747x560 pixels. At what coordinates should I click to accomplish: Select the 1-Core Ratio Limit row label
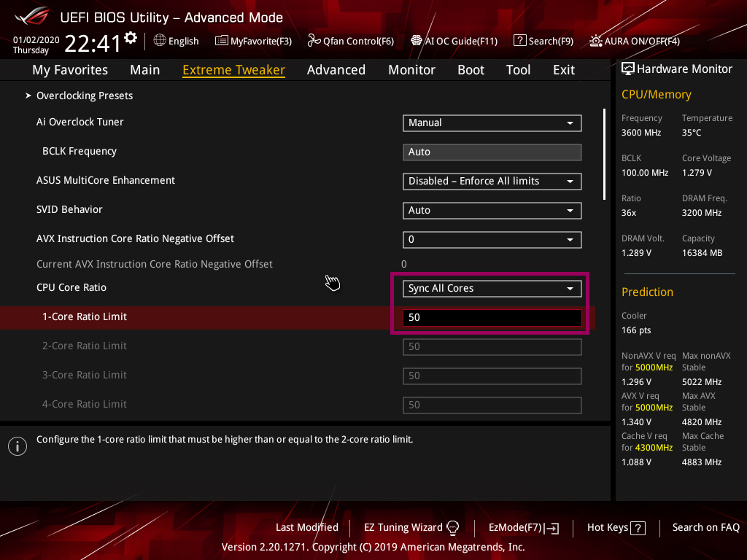click(x=85, y=316)
